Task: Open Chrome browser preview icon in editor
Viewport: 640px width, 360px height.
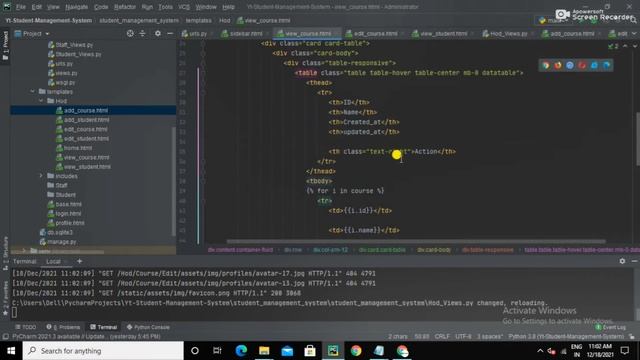Action: 546,65
